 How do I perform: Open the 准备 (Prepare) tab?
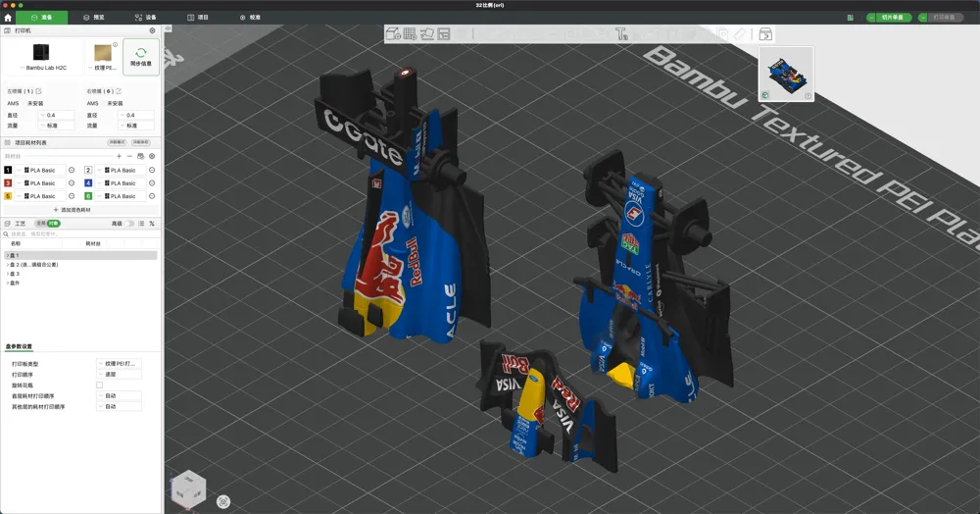(x=42, y=18)
